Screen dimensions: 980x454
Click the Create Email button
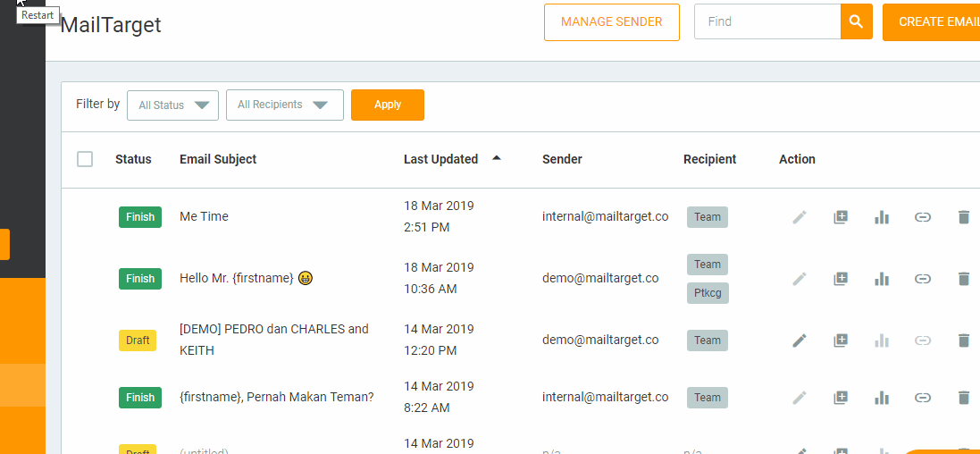pyautogui.click(x=931, y=21)
